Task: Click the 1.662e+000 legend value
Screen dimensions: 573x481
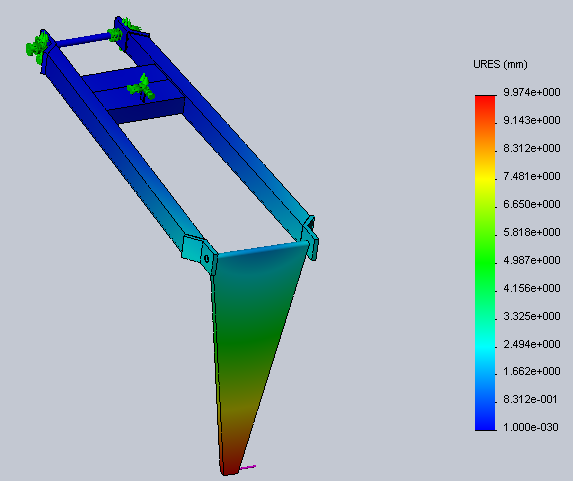Action: coord(532,371)
